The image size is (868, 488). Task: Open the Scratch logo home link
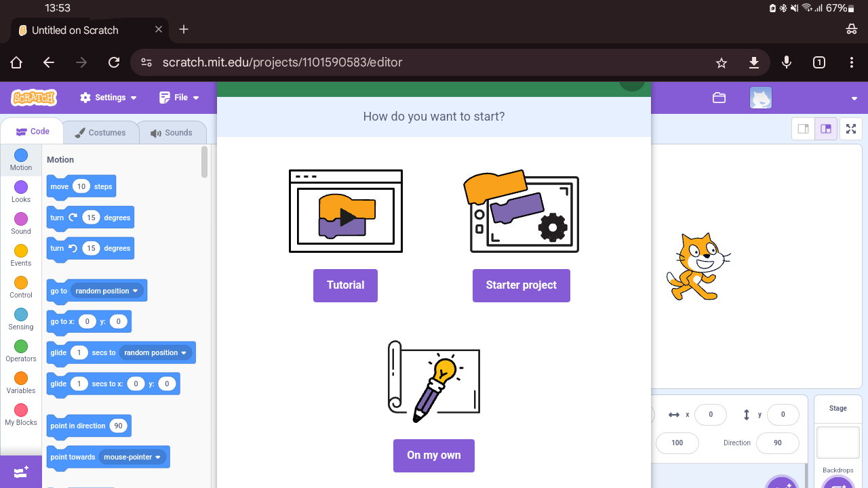click(34, 98)
